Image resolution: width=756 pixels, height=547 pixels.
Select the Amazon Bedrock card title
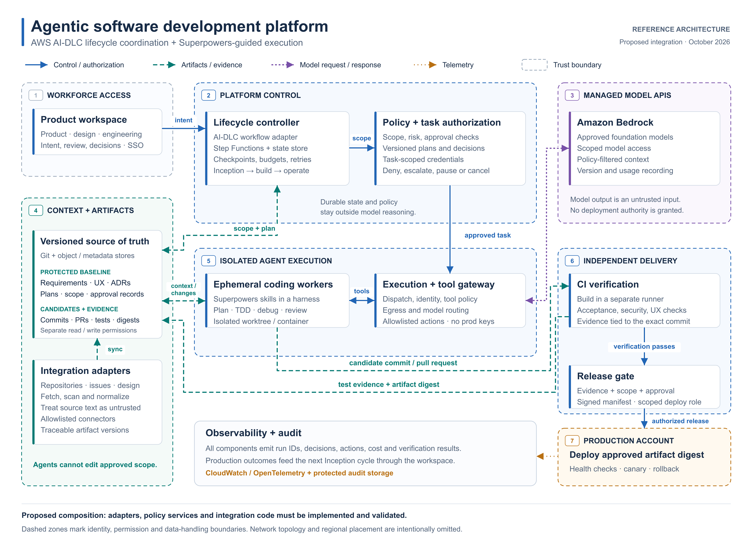tap(615, 123)
